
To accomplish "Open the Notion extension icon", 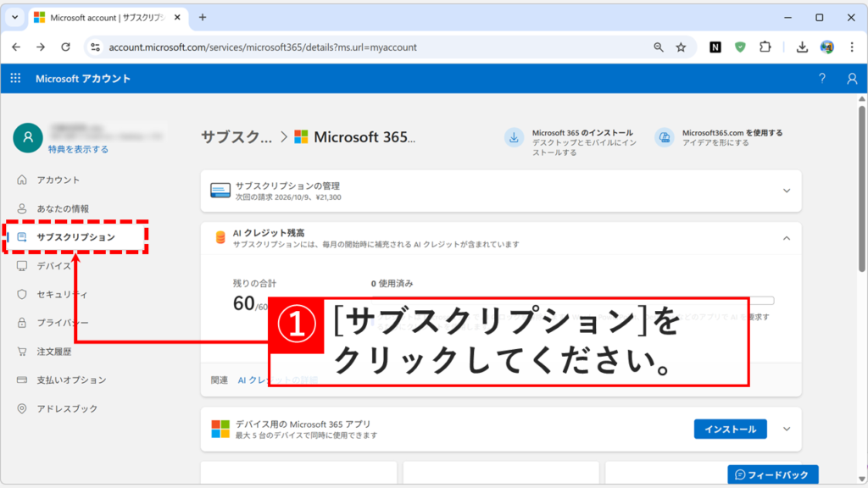I will (x=715, y=47).
